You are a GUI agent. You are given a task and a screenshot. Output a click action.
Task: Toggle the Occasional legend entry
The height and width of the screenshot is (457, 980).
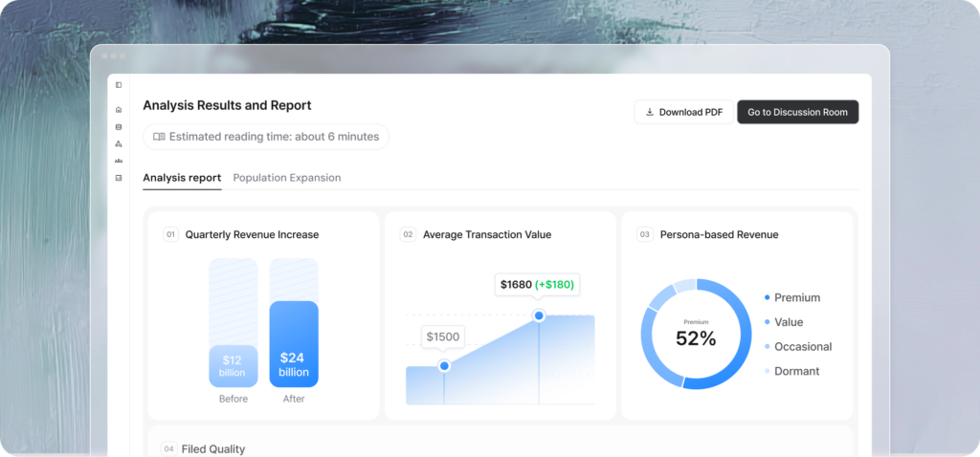pyautogui.click(x=802, y=346)
